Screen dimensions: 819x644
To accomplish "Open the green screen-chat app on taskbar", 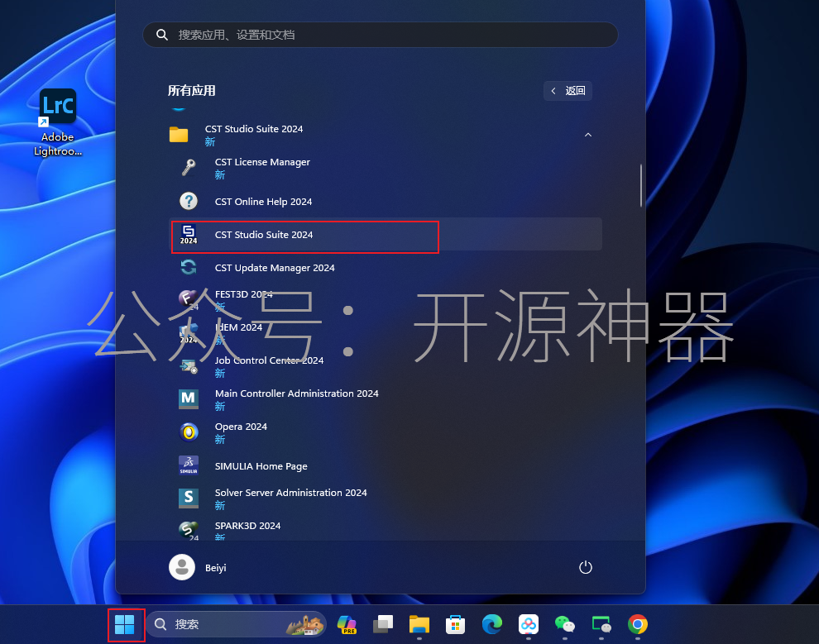I will coord(601,624).
